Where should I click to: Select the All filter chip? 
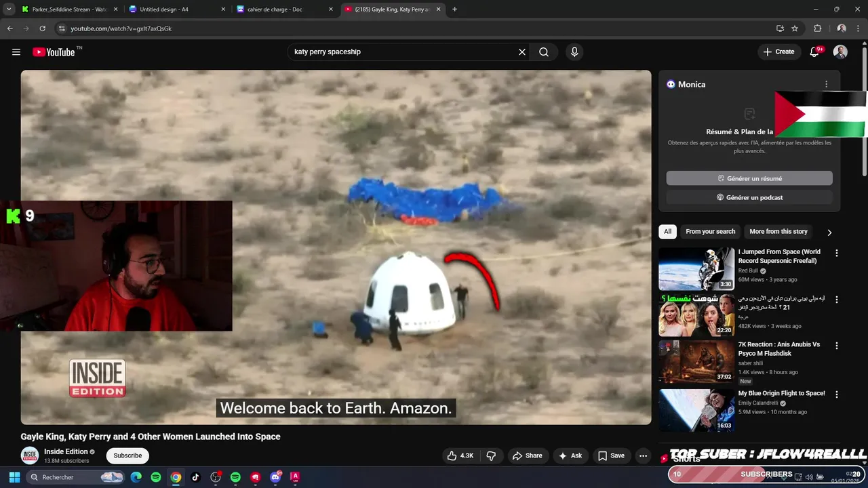tap(668, 232)
